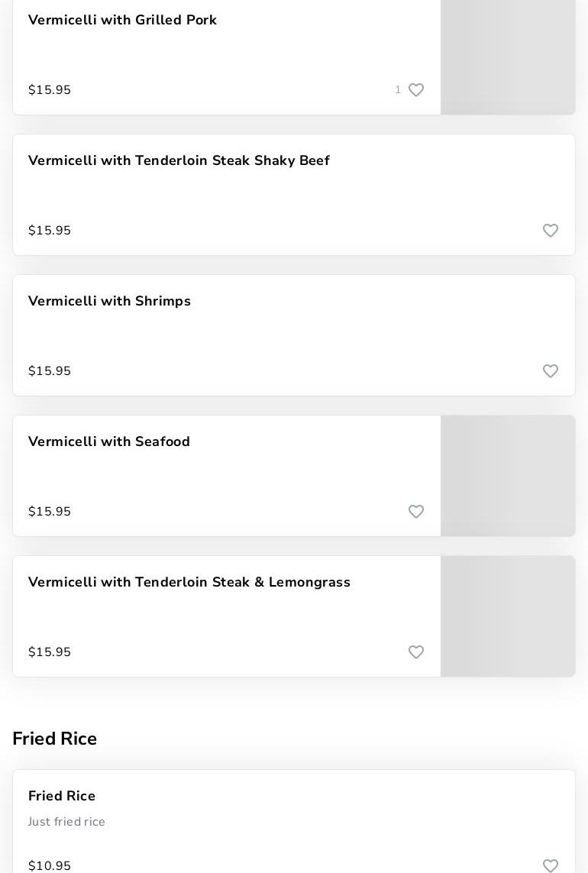Like the Vermicelli with Seafood dish

point(416,512)
